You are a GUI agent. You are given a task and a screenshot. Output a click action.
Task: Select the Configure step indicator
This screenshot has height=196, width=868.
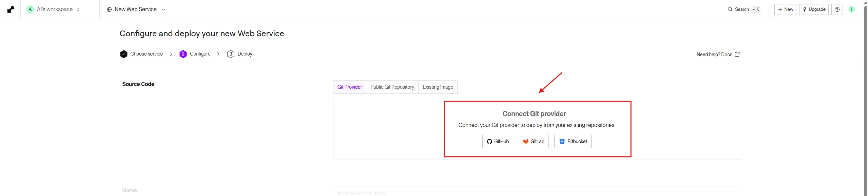pyautogui.click(x=195, y=54)
